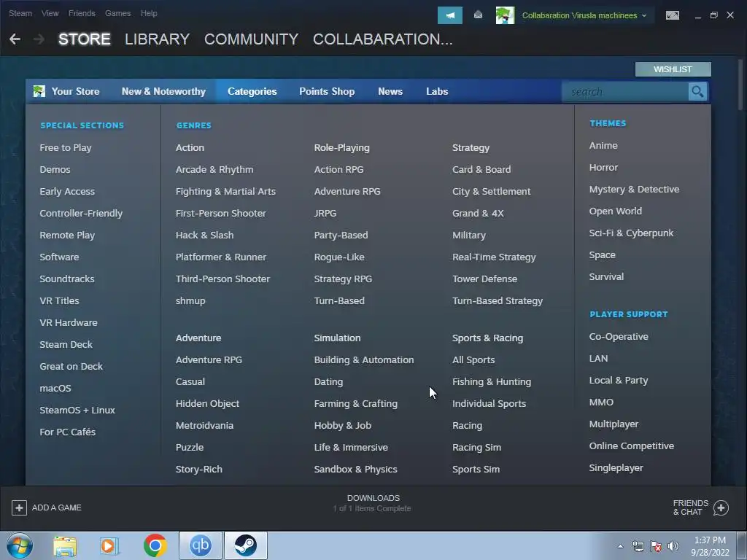The width and height of the screenshot is (747, 560).
Task: Select First-Person Shooter genre
Action: pyautogui.click(x=220, y=214)
